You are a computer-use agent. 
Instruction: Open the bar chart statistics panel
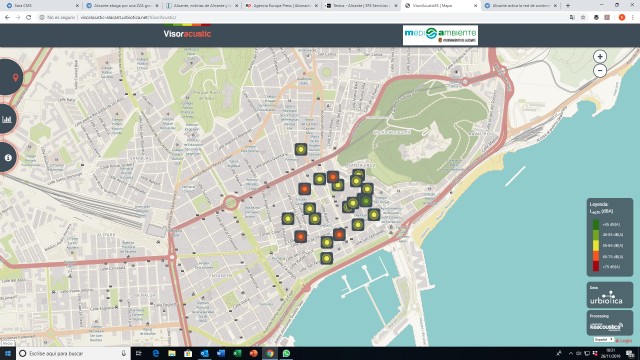(7, 119)
